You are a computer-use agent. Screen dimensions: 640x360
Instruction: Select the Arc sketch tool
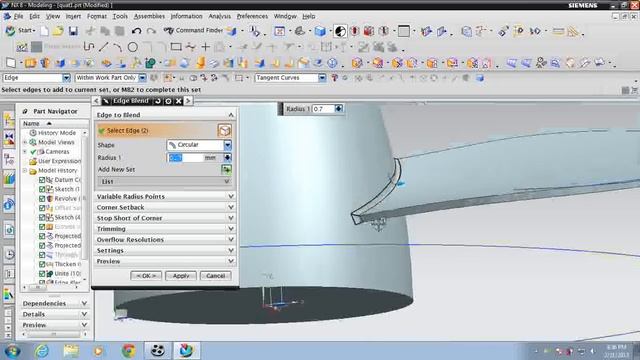(x=118, y=47)
